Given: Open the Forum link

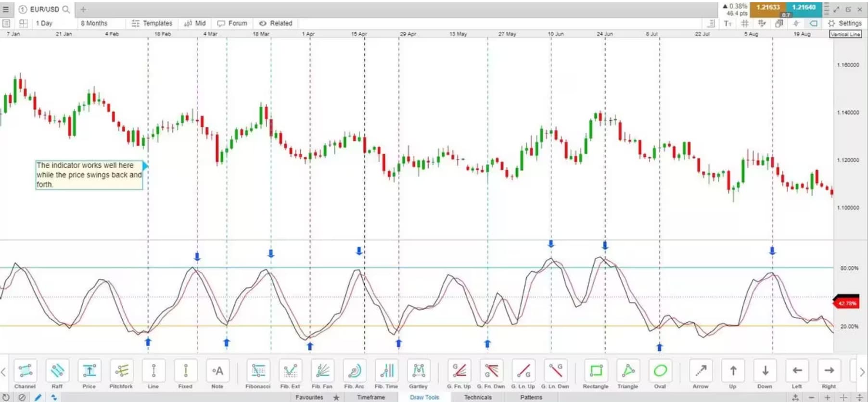Looking at the screenshot, I should point(232,23).
